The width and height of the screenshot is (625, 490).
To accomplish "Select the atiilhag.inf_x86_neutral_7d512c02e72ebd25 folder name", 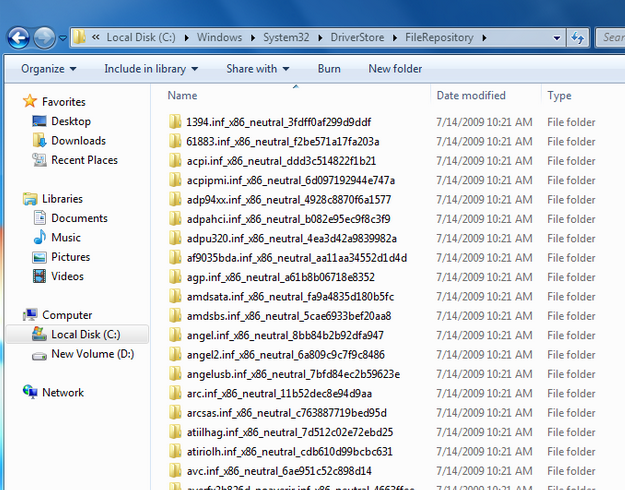I will tap(290, 432).
